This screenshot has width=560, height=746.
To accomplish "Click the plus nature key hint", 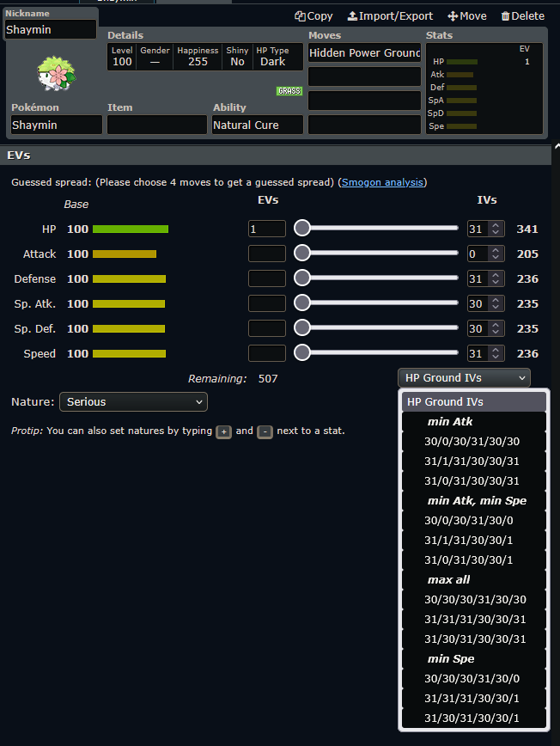I will click(x=223, y=431).
